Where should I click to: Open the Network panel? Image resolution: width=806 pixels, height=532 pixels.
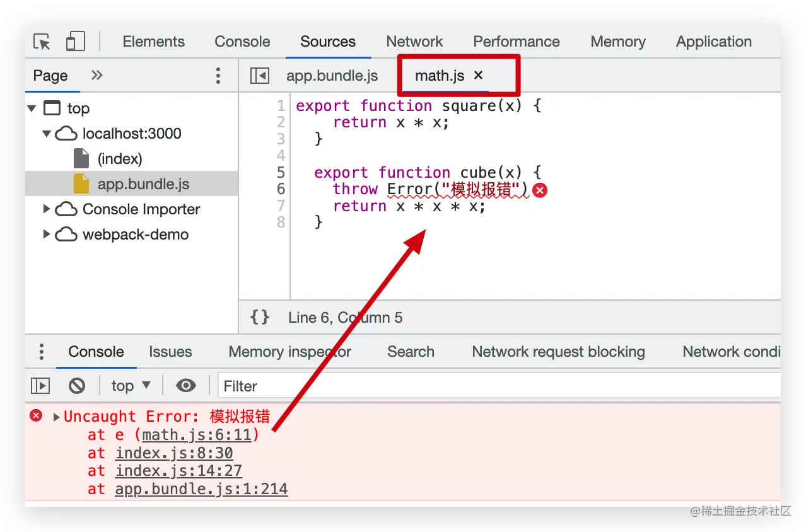pos(414,42)
